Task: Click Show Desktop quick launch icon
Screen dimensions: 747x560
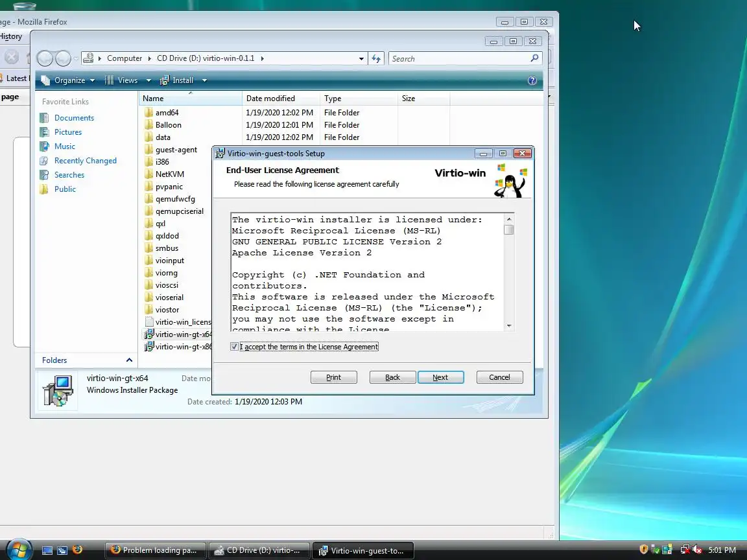Action: (47, 550)
